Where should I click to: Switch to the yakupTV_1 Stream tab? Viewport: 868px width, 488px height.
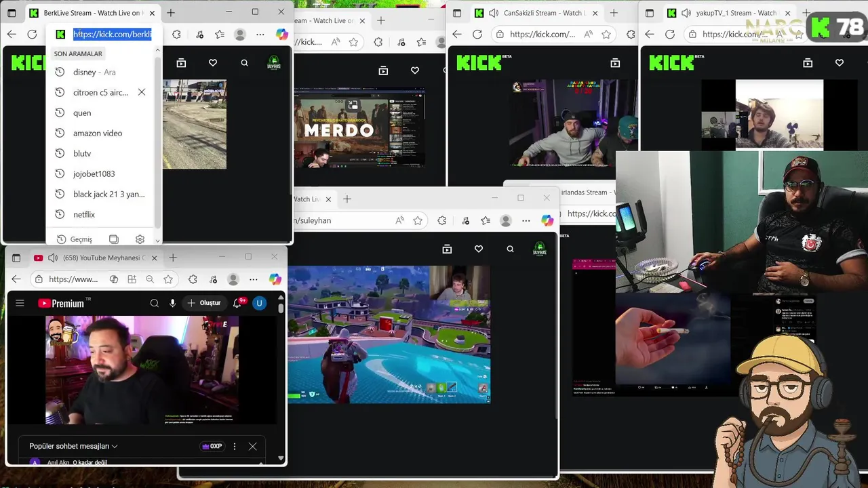pos(729,13)
